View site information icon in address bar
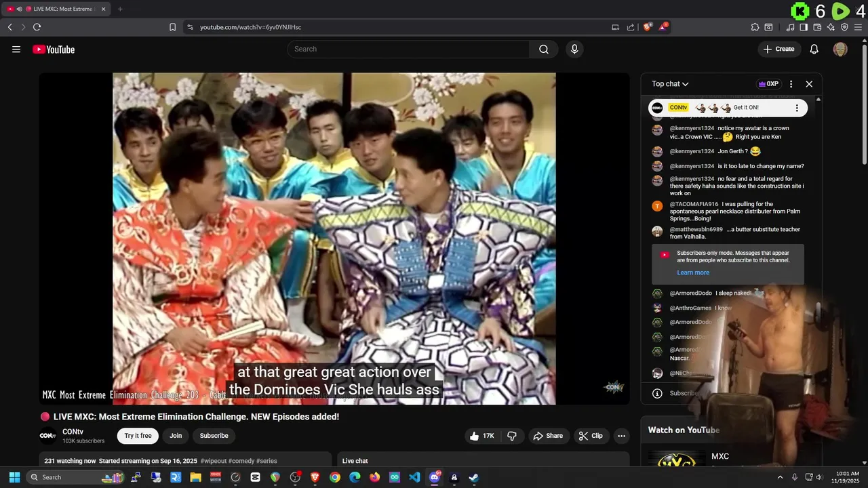 click(x=190, y=27)
